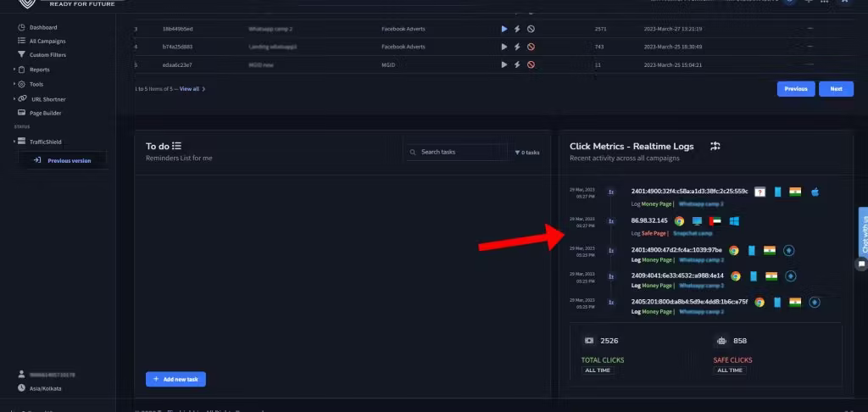The height and width of the screenshot is (412, 868).
Task: Click the Previous version button
Action: (62, 160)
